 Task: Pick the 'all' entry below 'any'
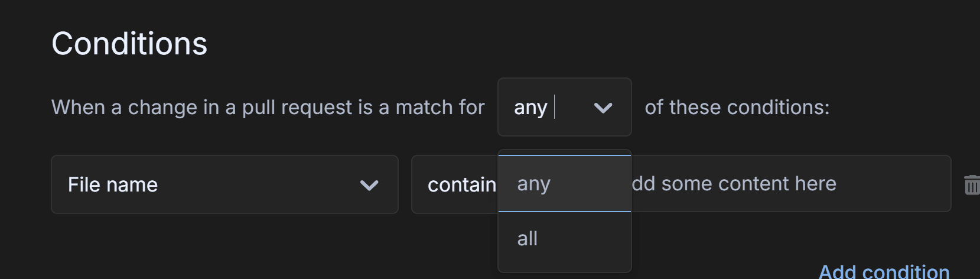pos(528,239)
